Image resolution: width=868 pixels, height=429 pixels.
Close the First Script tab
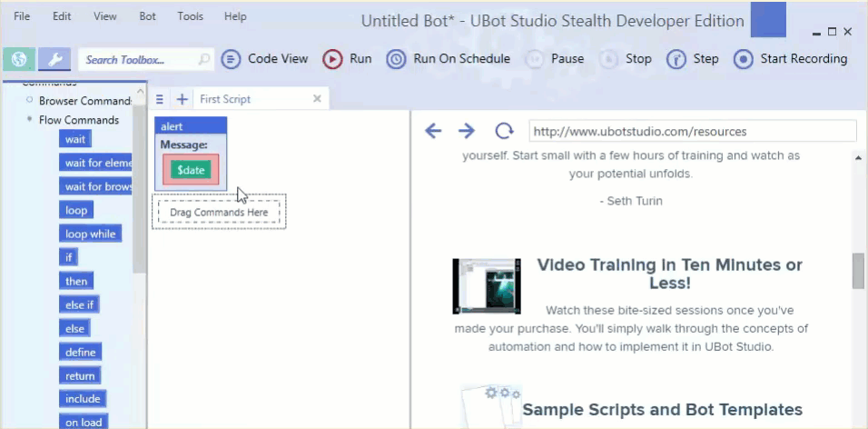point(317,99)
